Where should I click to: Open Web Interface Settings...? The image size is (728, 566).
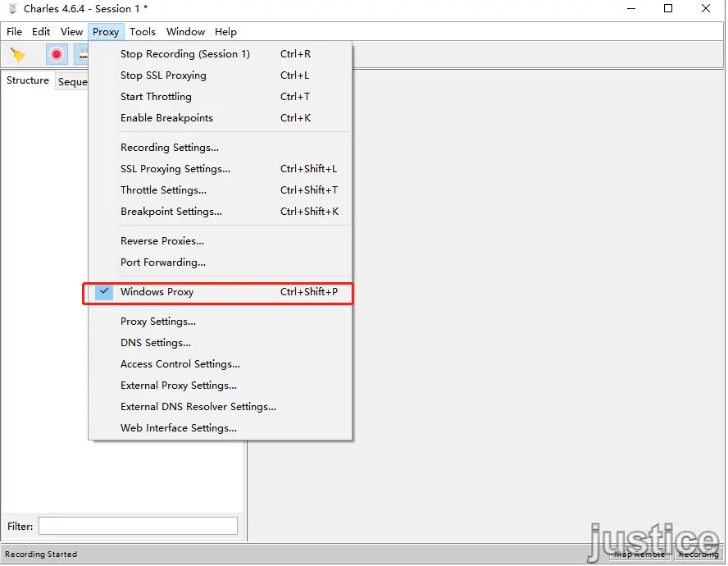[220, 428]
